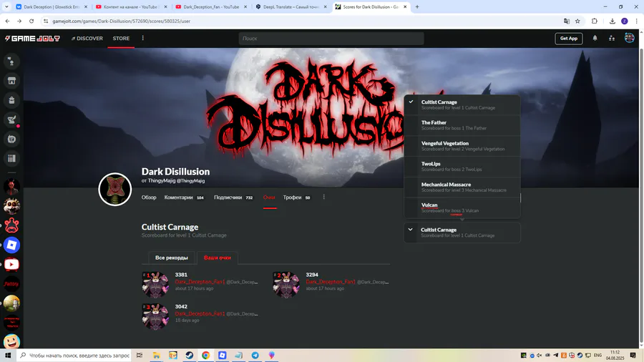Select Vulcan scoreboard
This screenshot has width=644, height=362.
(x=462, y=207)
